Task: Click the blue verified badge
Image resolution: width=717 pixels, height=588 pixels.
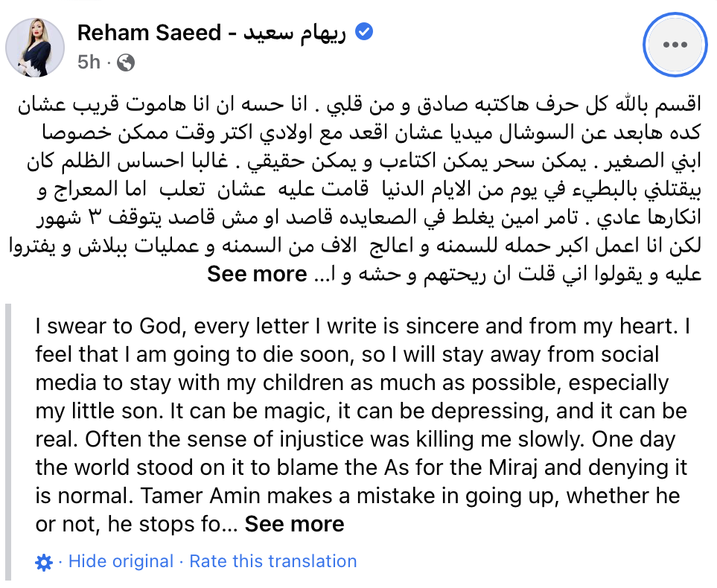Action: click(x=364, y=32)
